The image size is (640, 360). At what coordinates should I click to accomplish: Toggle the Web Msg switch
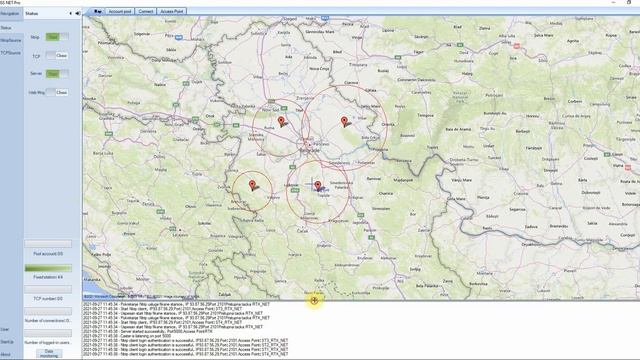(x=57, y=92)
